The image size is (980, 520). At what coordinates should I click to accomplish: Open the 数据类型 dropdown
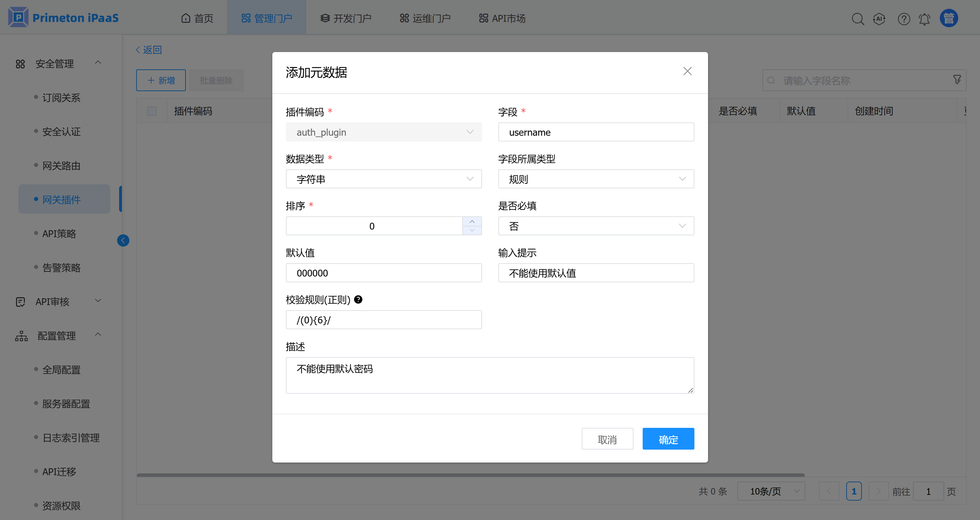pyautogui.click(x=384, y=179)
